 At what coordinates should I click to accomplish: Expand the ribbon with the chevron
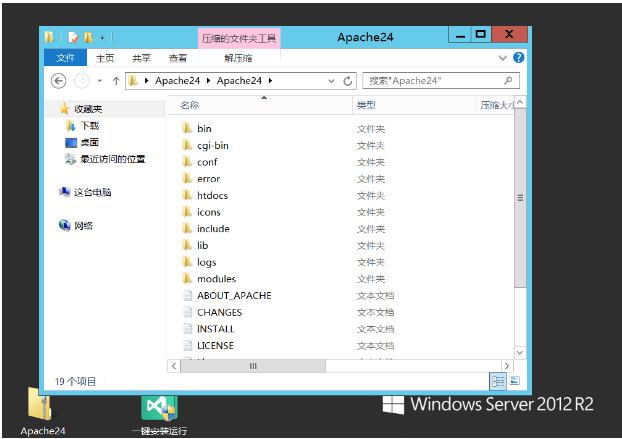pyautogui.click(x=503, y=58)
